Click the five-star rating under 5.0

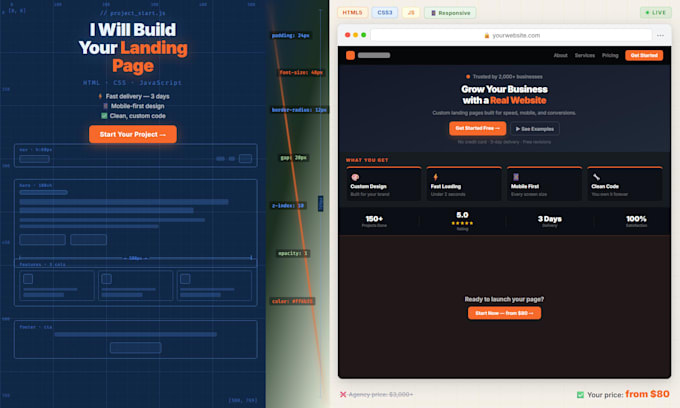pos(462,223)
